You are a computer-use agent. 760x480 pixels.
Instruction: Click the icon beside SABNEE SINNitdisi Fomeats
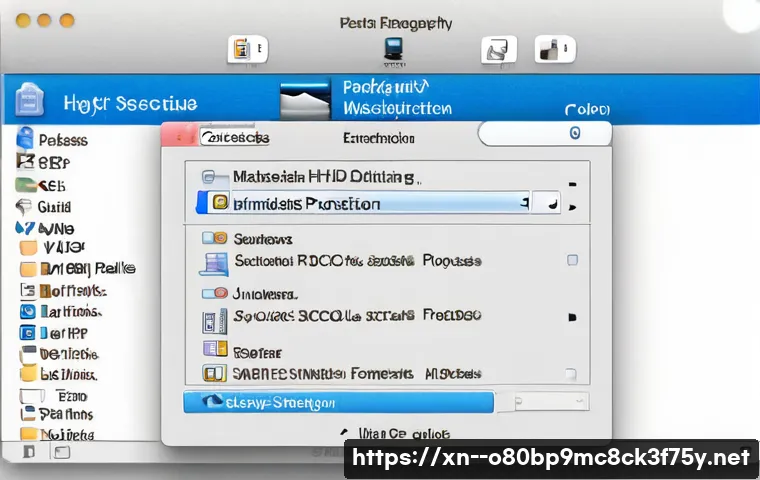pyautogui.click(x=215, y=373)
